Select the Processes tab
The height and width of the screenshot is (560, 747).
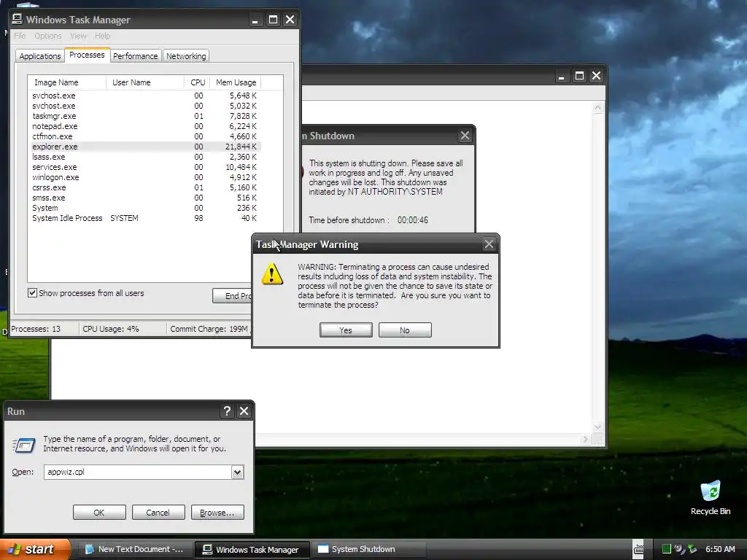tap(87, 55)
